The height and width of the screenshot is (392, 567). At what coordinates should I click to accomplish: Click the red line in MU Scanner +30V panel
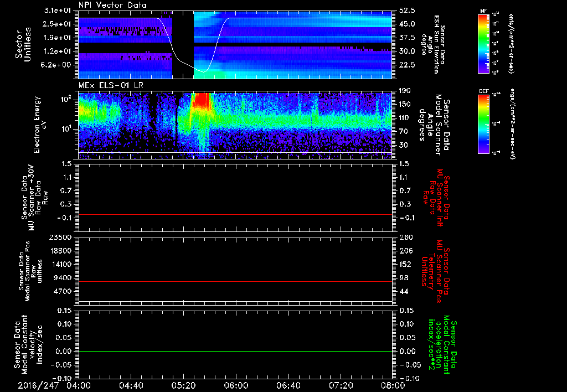tap(235, 214)
